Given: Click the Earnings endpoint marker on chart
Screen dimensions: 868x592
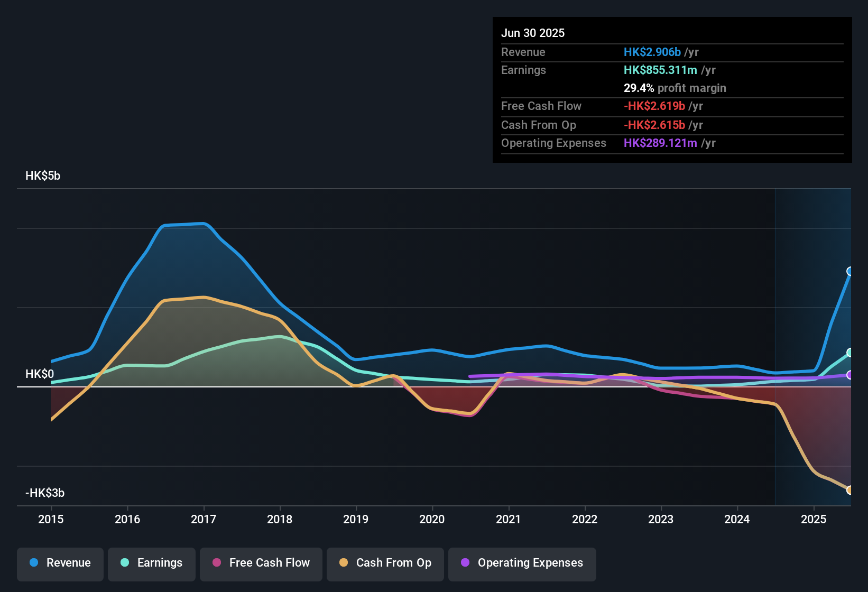Looking at the screenshot, I should (x=850, y=353).
